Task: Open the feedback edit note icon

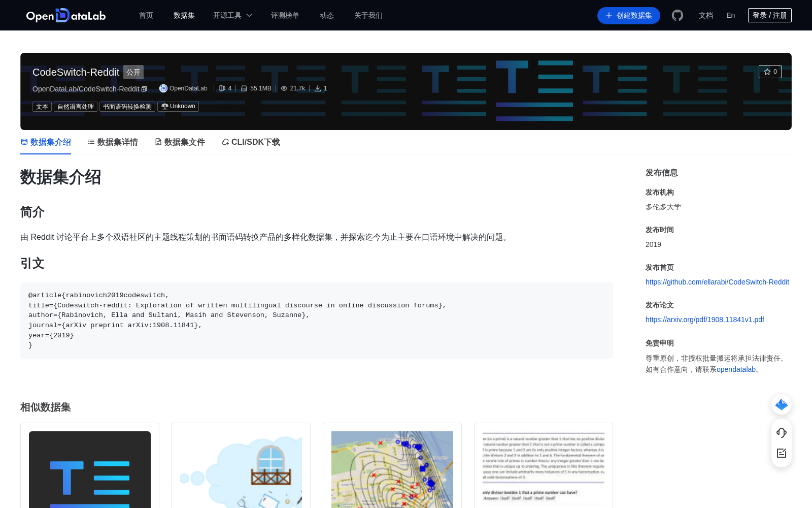Action: (782, 453)
